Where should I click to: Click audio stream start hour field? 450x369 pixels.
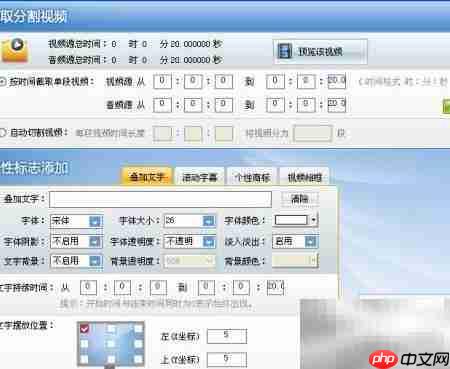pos(162,105)
